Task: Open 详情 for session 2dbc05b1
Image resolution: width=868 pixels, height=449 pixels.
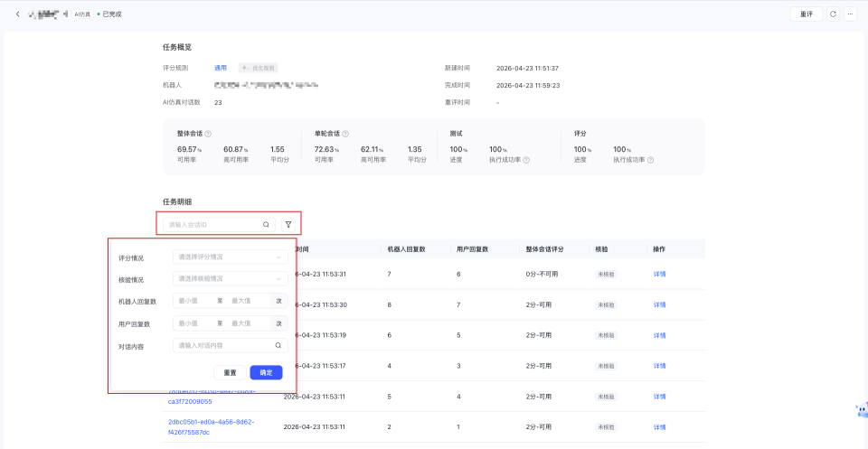Action: tap(659, 427)
